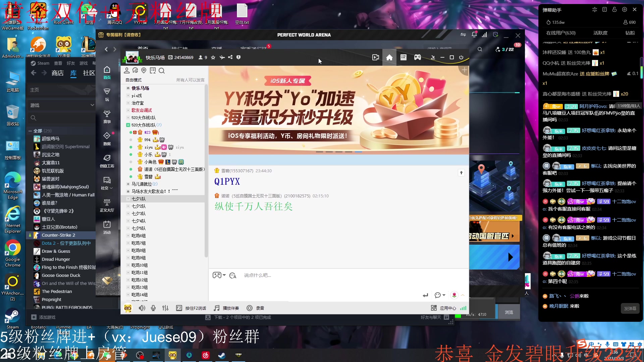Switch to Steam's 商店 tab
Image resolution: width=644 pixels, height=362 pixels.
(x=57, y=73)
